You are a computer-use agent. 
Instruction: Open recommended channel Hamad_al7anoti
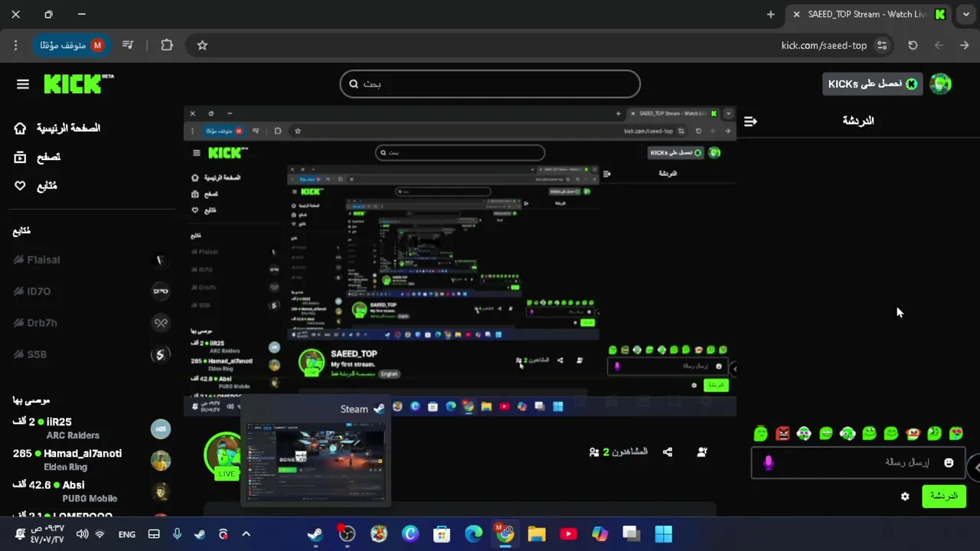pos(91,460)
